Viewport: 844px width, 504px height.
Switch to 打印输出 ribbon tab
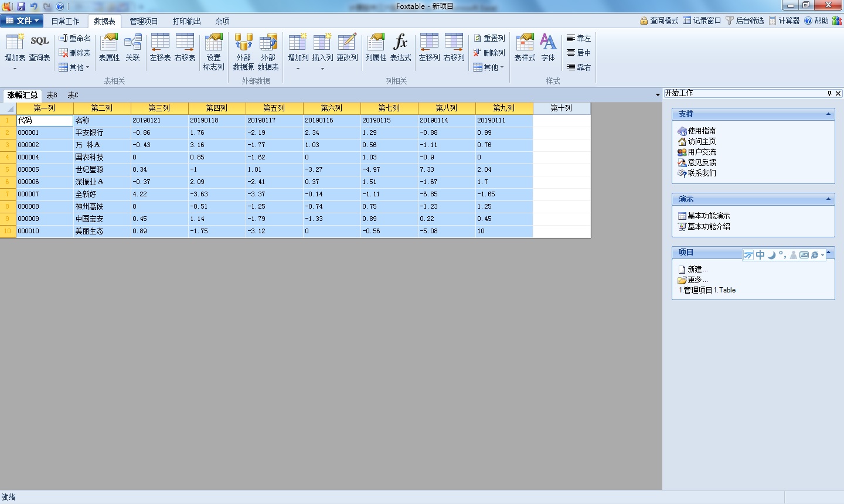coord(187,21)
